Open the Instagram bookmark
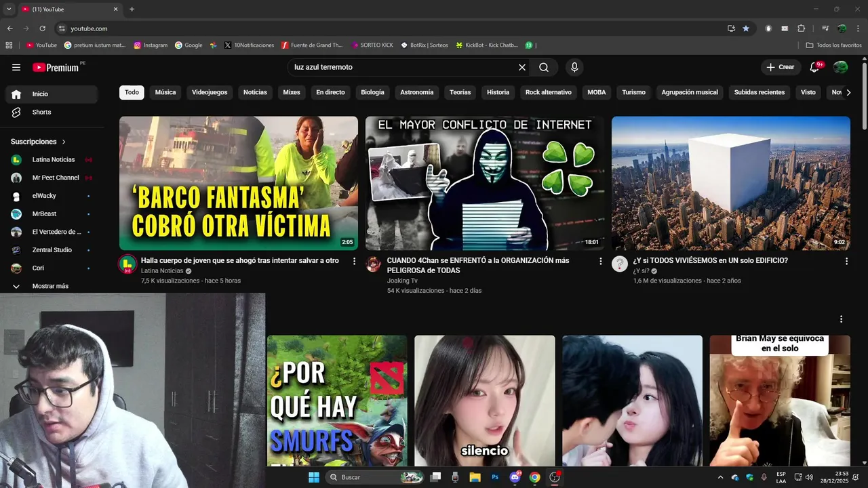The image size is (868, 488). (x=151, y=45)
